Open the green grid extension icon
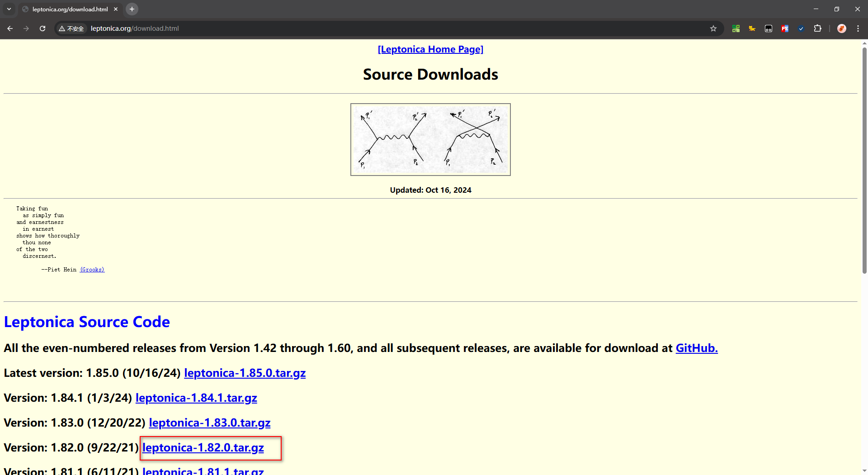The image size is (868, 475). pyautogui.click(x=736, y=28)
